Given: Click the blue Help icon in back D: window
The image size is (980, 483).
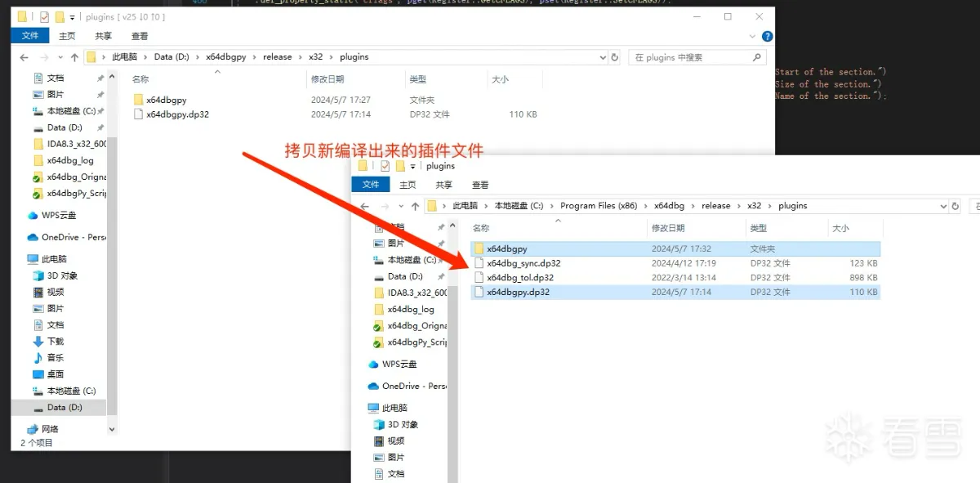Looking at the screenshot, I should point(767,36).
